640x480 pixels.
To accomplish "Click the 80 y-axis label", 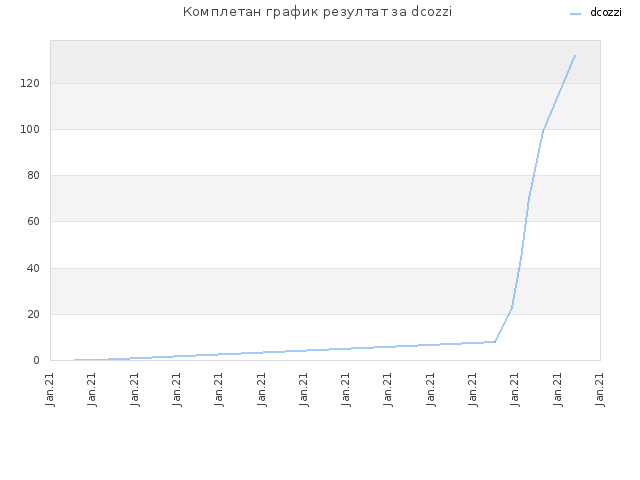I will click(33, 176).
